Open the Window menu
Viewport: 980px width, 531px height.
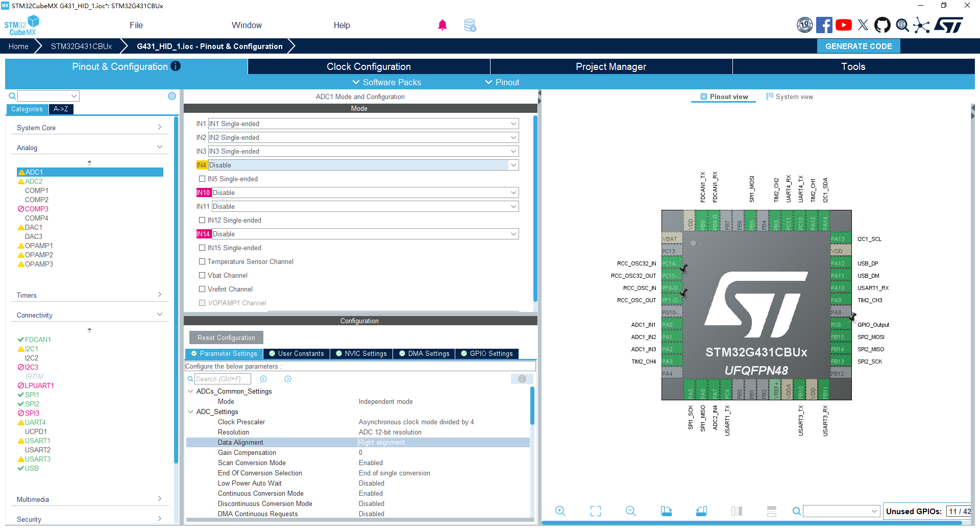tap(247, 25)
